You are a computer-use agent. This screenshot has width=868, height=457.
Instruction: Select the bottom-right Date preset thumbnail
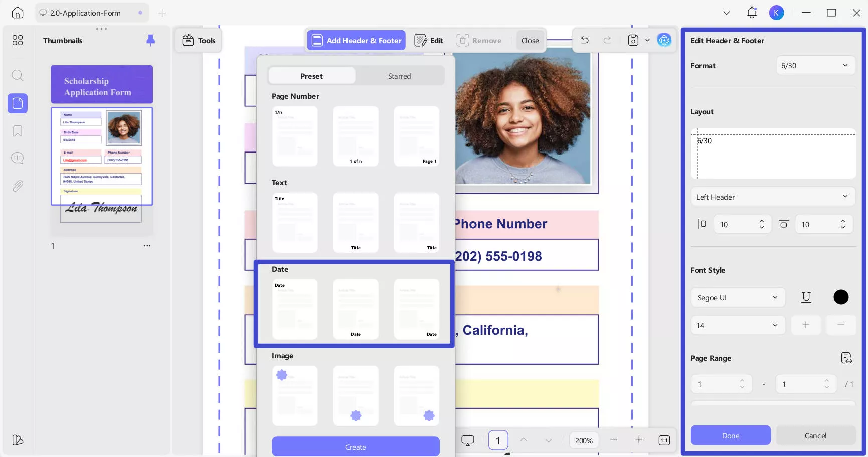click(416, 309)
